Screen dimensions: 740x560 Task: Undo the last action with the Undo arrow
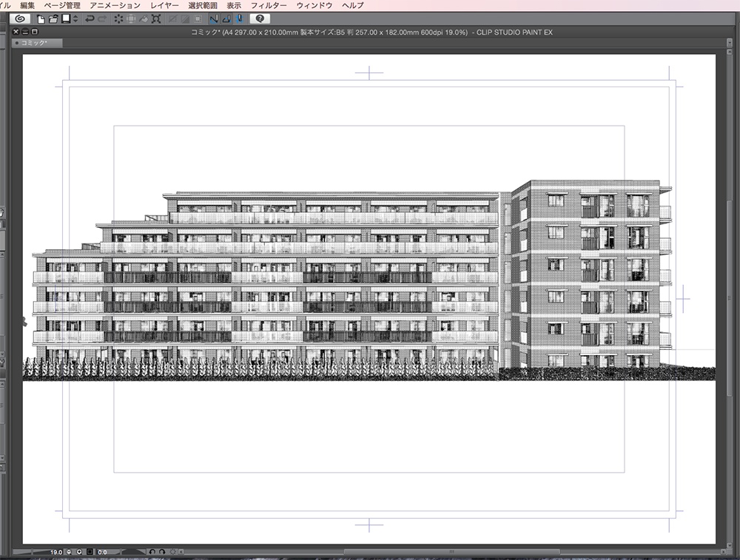click(90, 19)
